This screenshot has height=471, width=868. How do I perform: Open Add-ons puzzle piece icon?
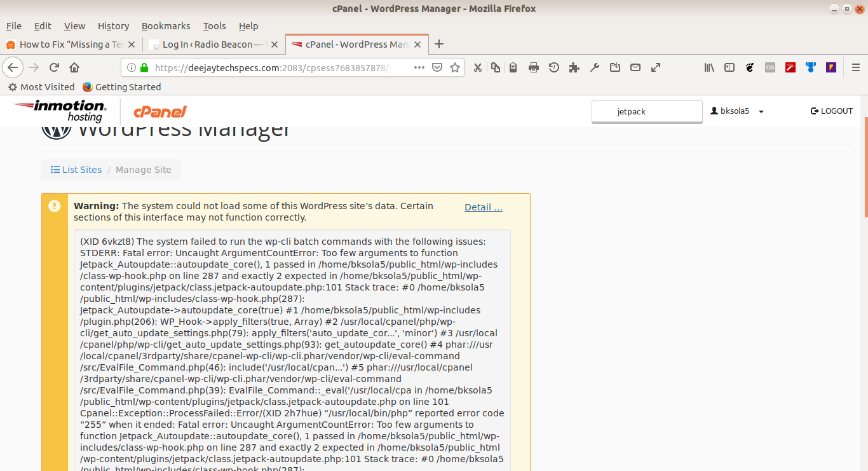[574, 67]
